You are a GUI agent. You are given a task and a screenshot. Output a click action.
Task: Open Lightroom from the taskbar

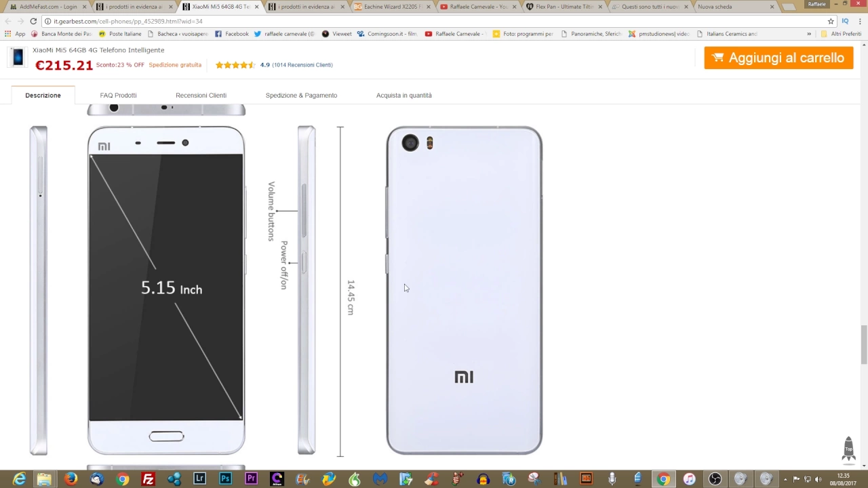[199, 479]
